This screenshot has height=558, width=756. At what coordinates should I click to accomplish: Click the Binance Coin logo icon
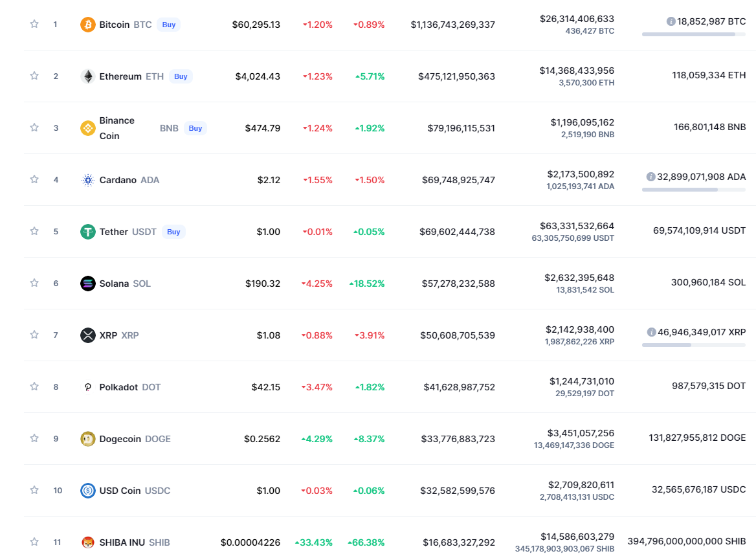tap(87, 128)
